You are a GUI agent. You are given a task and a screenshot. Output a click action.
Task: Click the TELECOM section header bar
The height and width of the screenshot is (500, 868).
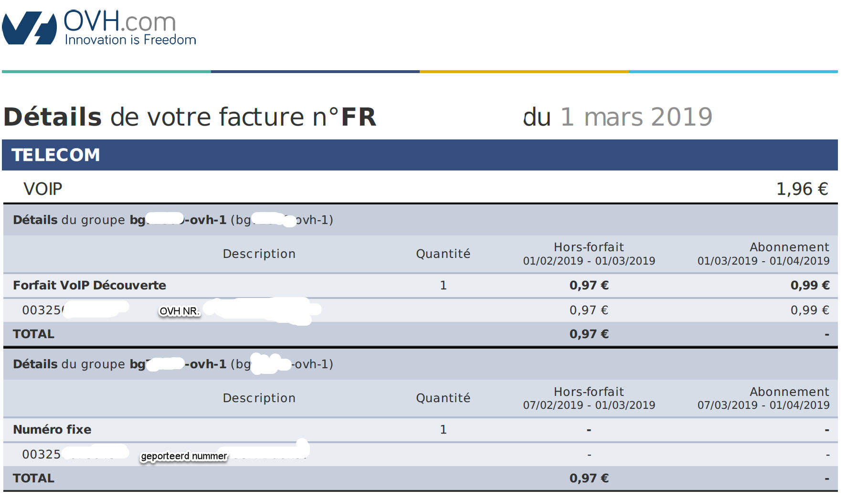[x=420, y=155]
